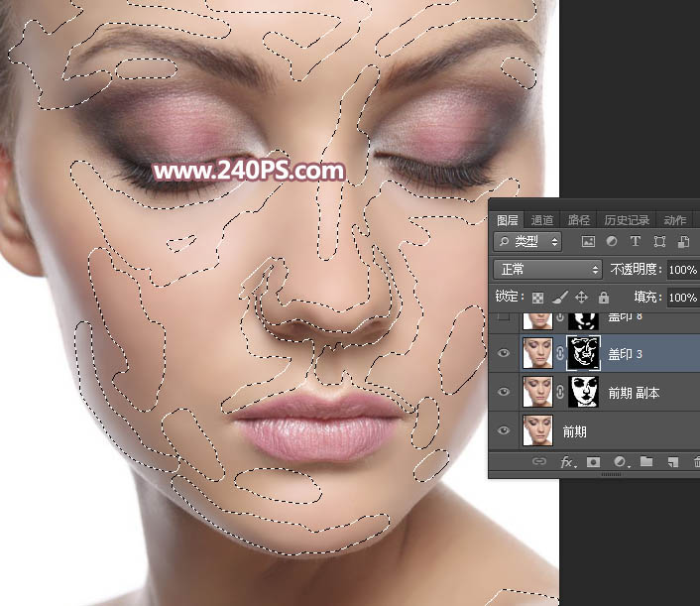
Task: Select the 盖印 3 layer image thumbnail
Action: pyautogui.click(x=537, y=353)
